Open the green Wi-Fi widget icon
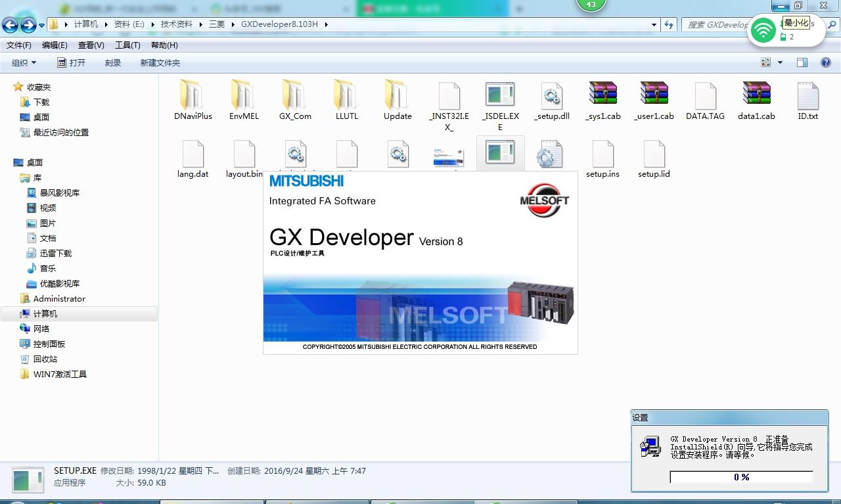Viewport: 841px width, 504px height. (x=763, y=30)
